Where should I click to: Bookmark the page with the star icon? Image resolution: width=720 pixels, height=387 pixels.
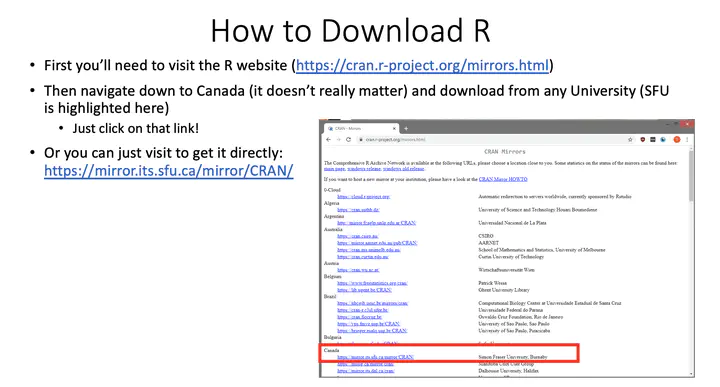point(630,140)
